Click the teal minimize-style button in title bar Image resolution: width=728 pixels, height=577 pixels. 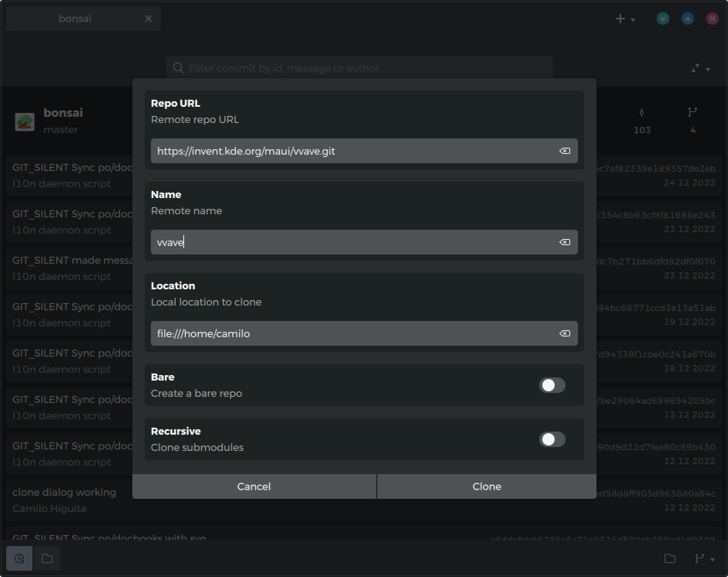click(x=663, y=19)
